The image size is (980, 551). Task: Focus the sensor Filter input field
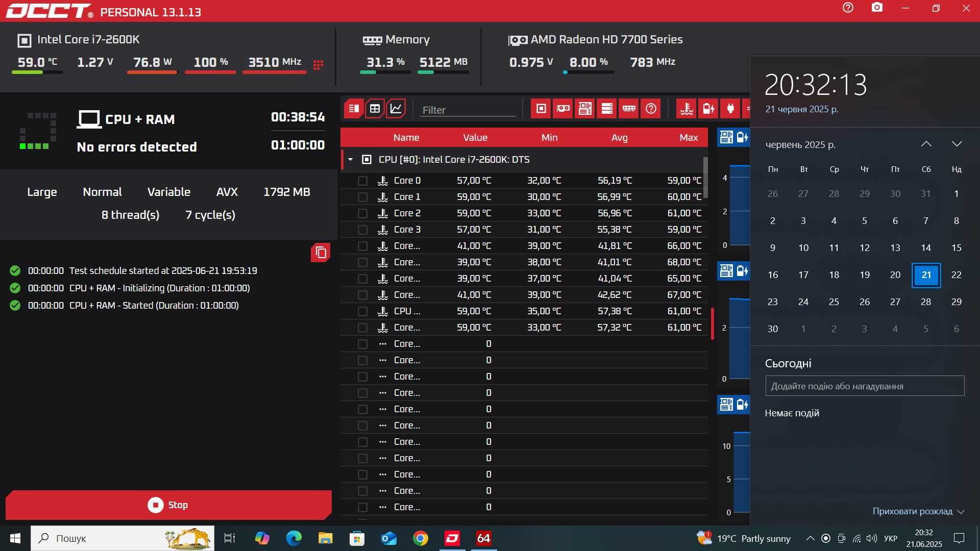468,110
